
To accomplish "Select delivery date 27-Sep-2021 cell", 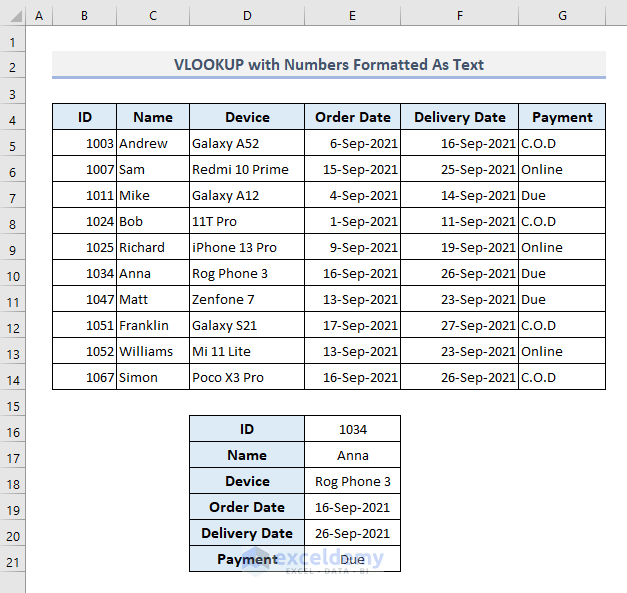I will pyautogui.click(x=460, y=325).
